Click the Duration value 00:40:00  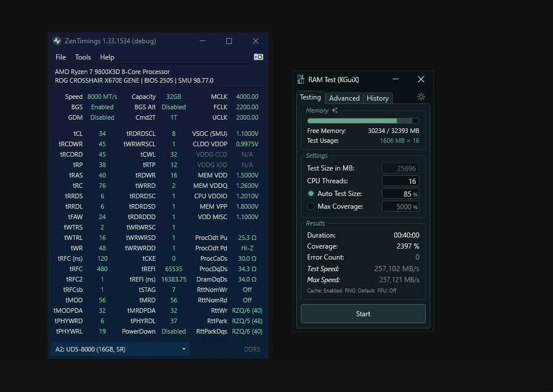click(x=406, y=235)
